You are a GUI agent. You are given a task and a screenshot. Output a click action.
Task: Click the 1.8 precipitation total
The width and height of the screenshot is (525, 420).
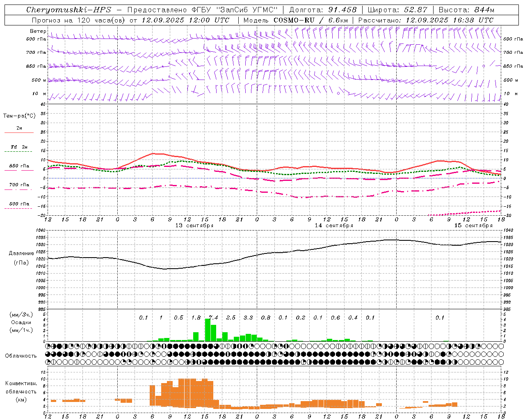point(196,317)
